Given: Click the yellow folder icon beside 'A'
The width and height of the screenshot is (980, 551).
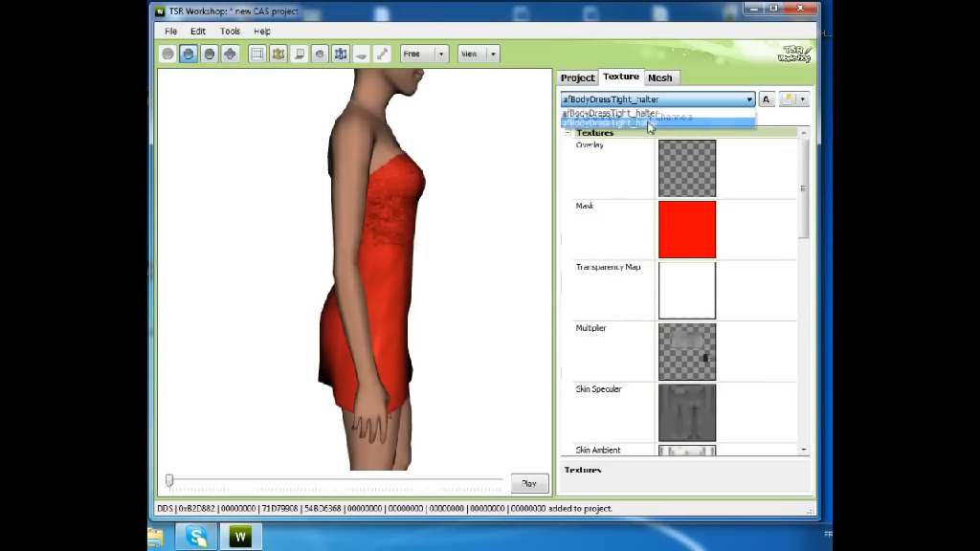Looking at the screenshot, I should [x=788, y=99].
